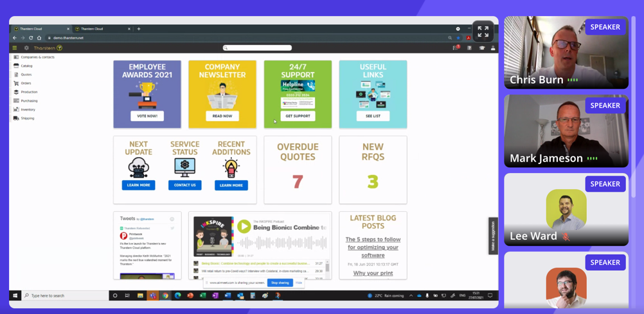Image resolution: width=644 pixels, height=314 pixels.
Task: Exit fullscreen with the expand arrows icon
Action: (x=483, y=32)
